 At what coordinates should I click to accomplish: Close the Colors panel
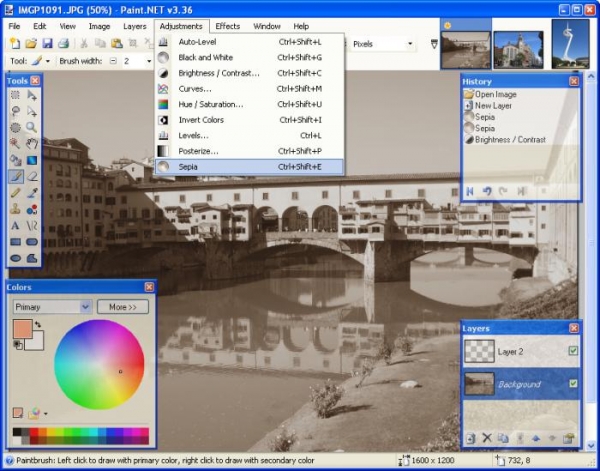click(x=149, y=287)
